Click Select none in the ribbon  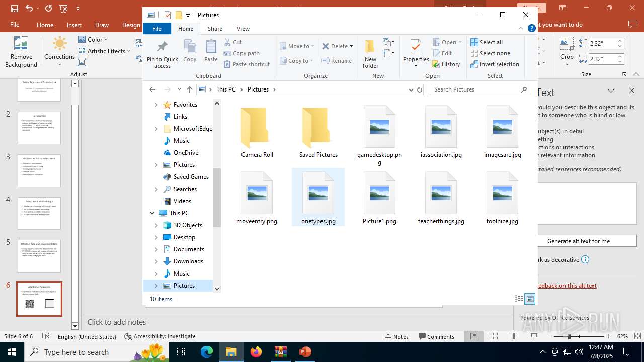click(x=490, y=53)
